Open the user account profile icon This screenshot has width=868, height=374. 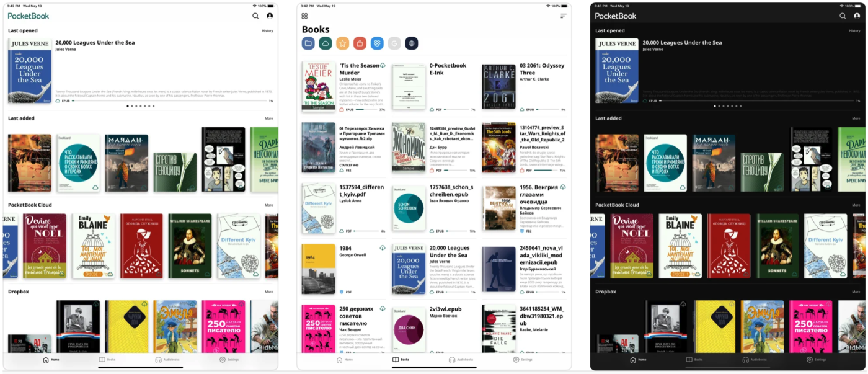pyautogui.click(x=269, y=16)
